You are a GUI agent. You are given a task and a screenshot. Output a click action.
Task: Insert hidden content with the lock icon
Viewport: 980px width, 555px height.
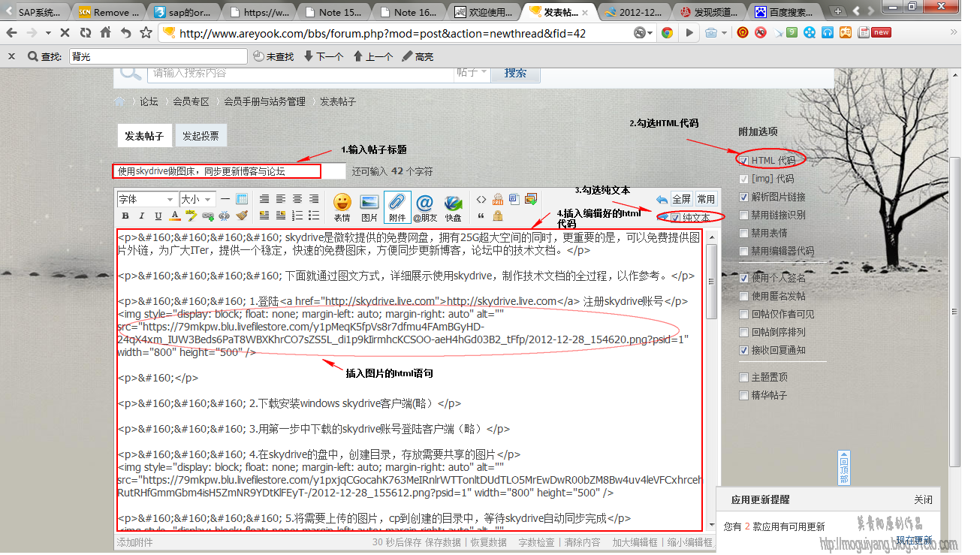click(x=498, y=216)
